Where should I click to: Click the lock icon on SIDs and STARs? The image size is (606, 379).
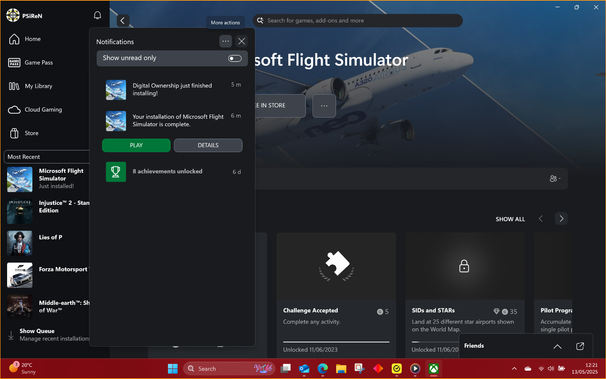coord(464,266)
